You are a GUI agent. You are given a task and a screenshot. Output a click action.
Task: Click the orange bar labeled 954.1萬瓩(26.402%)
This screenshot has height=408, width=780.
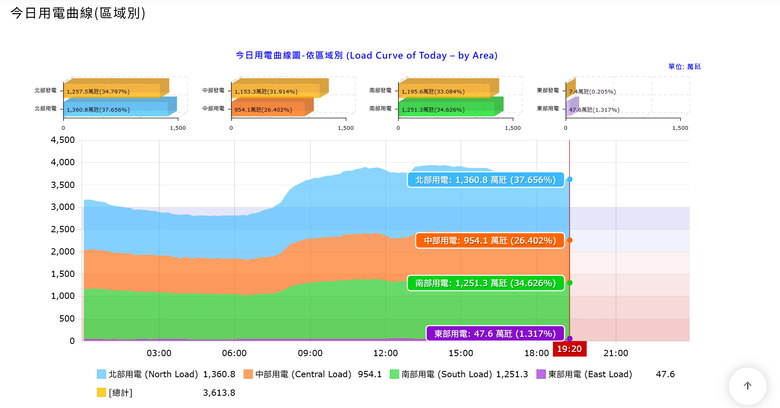272,107
